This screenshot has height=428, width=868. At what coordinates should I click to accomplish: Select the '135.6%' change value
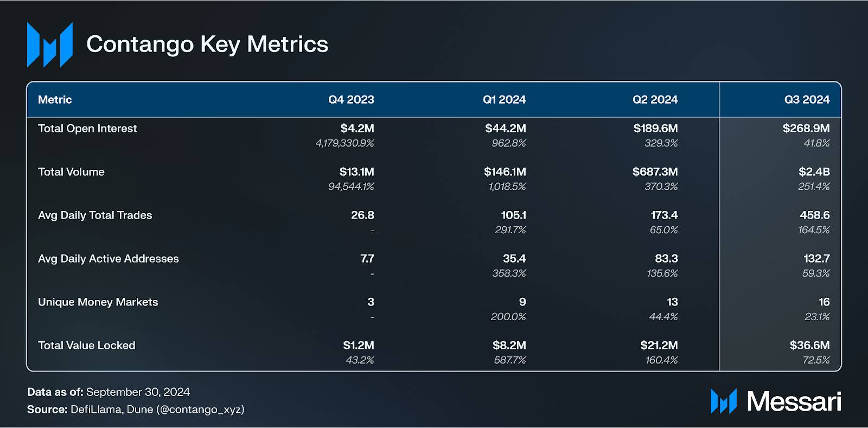662,273
